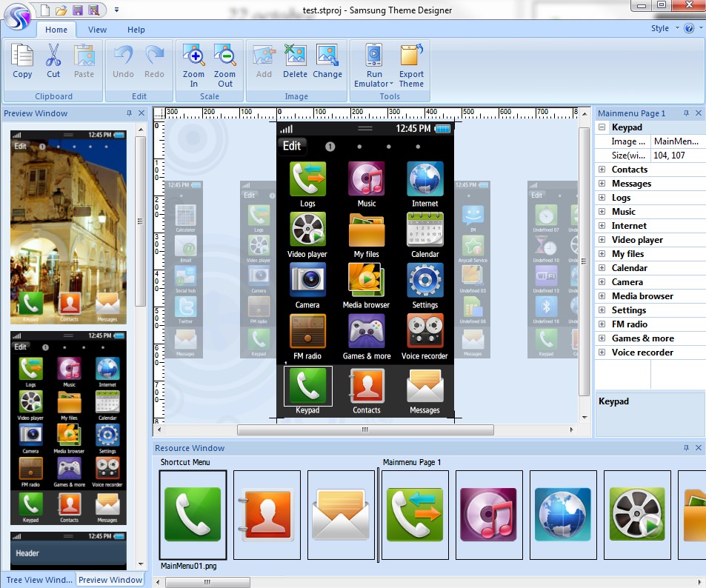The height and width of the screenshot is (588, 706).
Task: Click the Export Theme icon
Action: coord(412,56)
